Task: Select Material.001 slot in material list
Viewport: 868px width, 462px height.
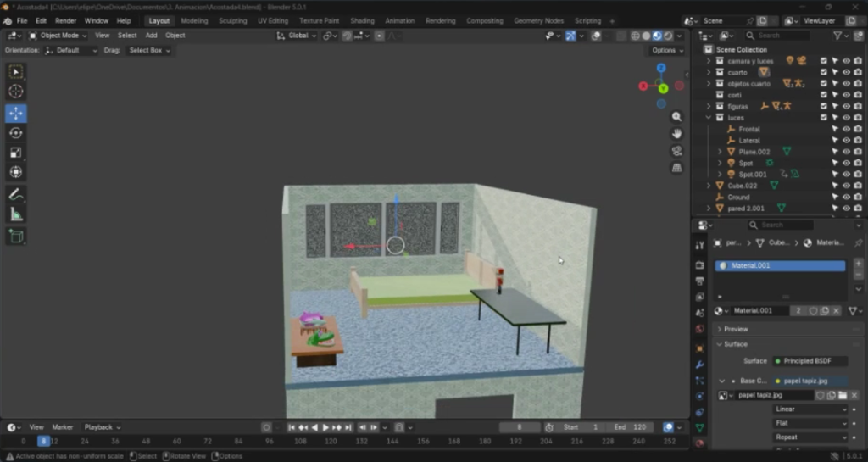Action: [780, 265]
